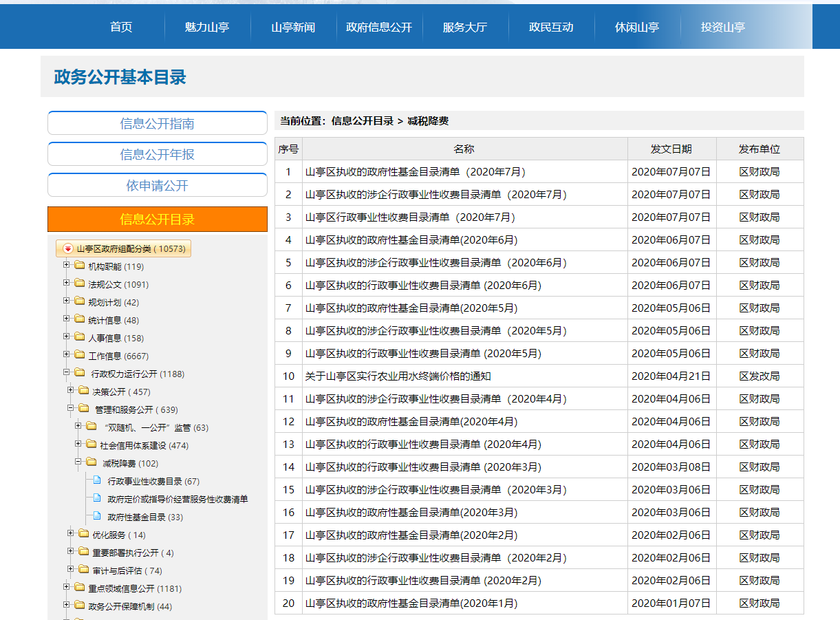The image size is (840, 620).
Task: Click the document icon beside 政府定价或指导价经营服务性收费清单
Action: click(97, 498)
